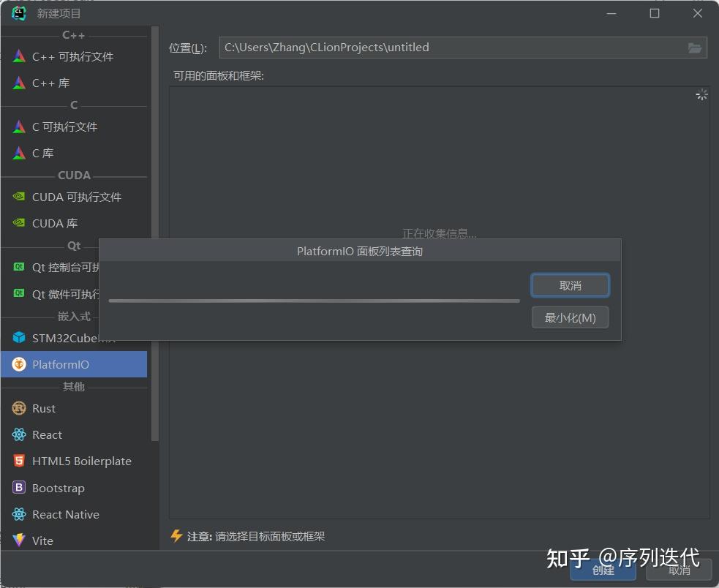Select CUDA 可执行文件 project type

(74, 197)
